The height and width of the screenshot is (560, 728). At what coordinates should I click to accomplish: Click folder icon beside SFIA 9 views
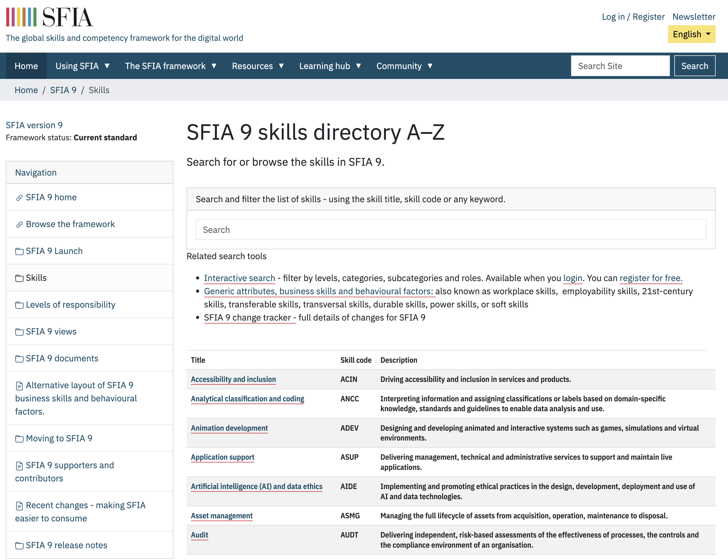tap(19, 332)
